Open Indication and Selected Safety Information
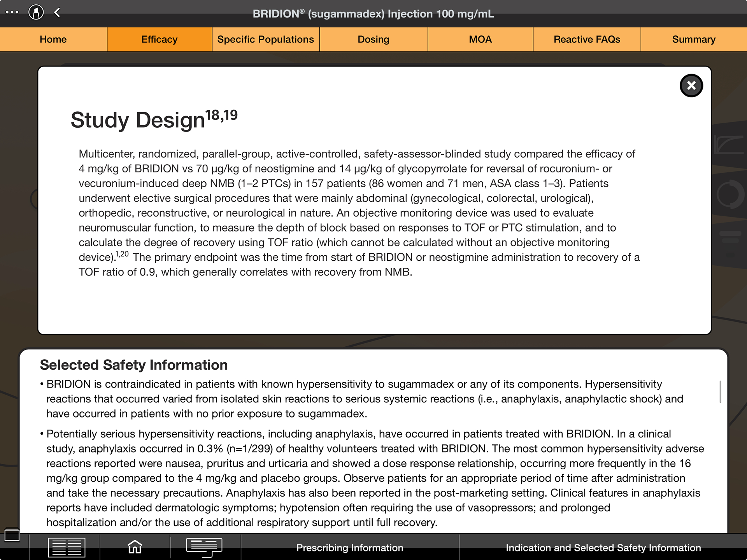 coord(603,548)
